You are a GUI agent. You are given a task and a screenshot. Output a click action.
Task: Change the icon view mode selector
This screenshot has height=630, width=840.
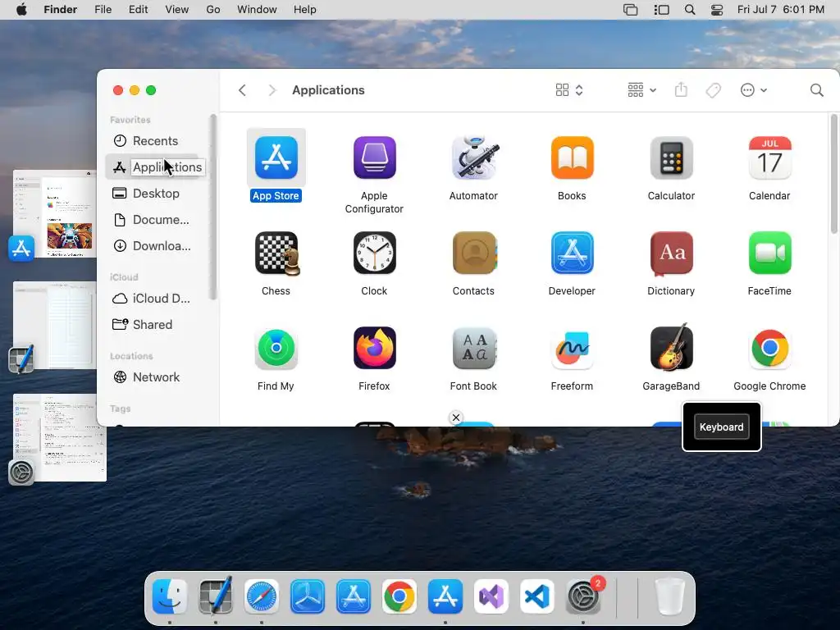[569, 90]
